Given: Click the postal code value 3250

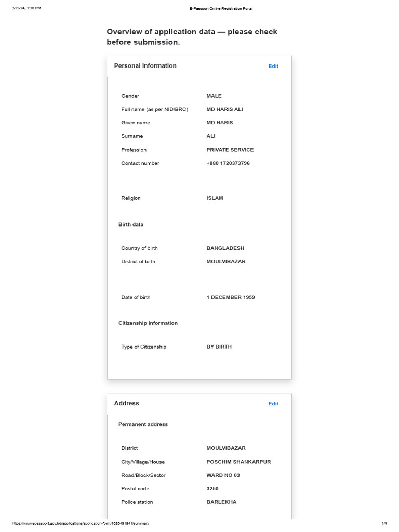Looking at the screenshot, I should click(x=212, y=489).
